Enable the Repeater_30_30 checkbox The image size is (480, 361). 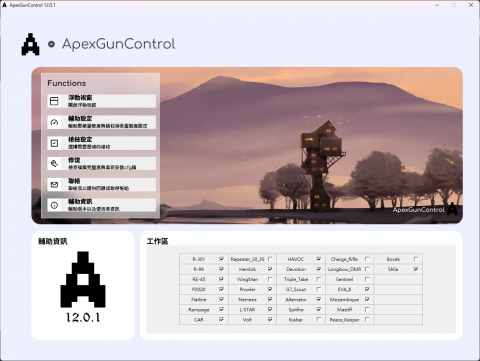tap(270, 259)
